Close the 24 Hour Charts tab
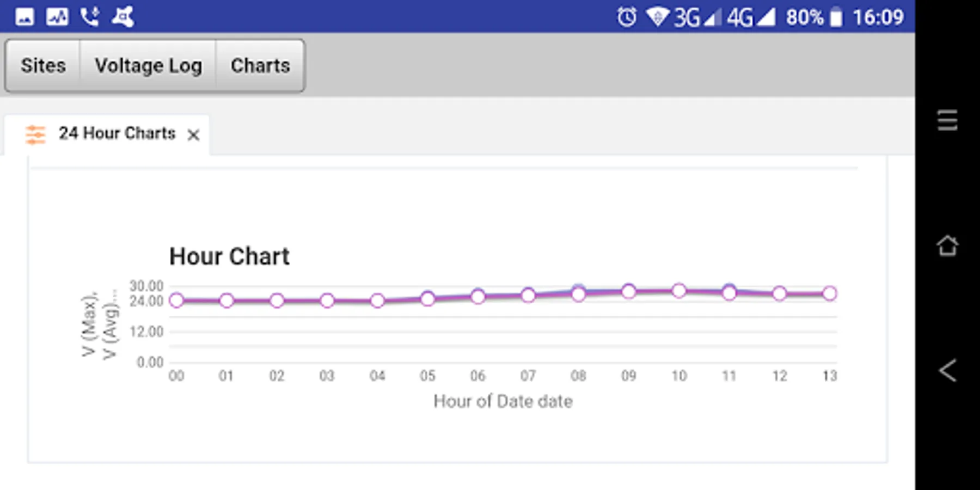This screenshot has height=490, width=980. click(x=193, y=135)
